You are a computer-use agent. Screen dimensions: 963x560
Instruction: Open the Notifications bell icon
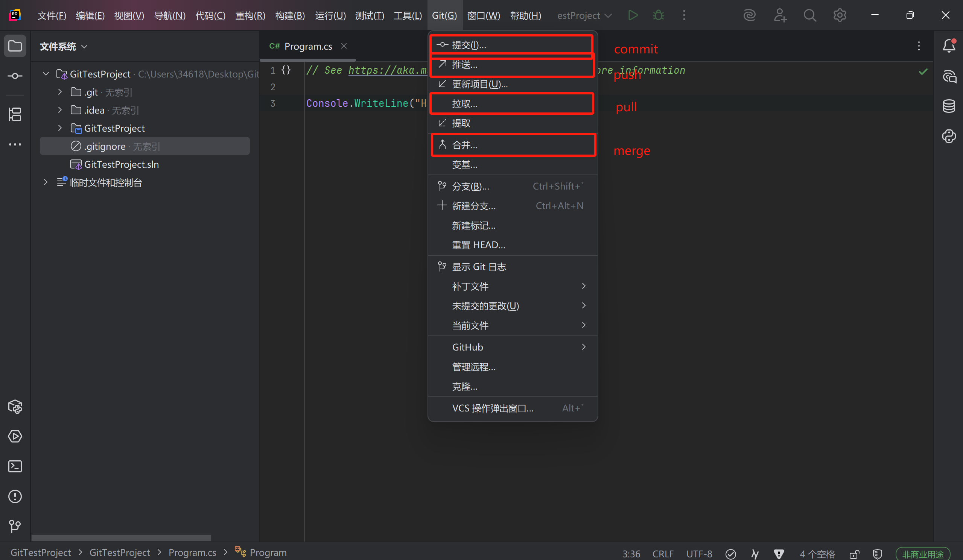[x=949, y=46]
